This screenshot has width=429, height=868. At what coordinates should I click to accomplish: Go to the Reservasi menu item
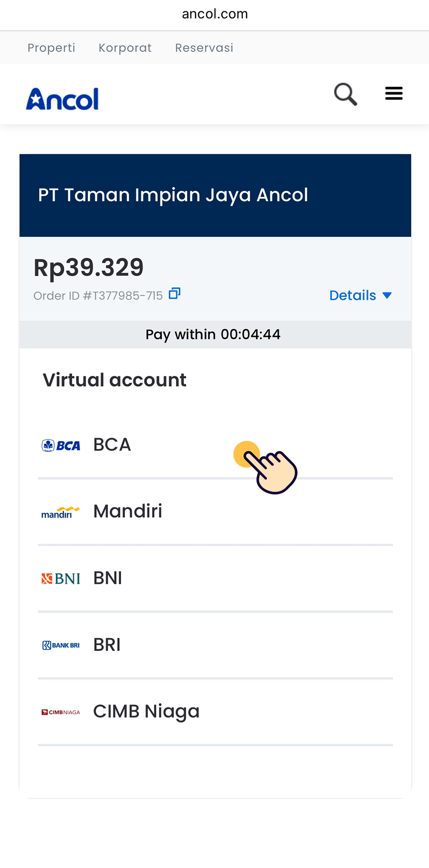point(204,47)
